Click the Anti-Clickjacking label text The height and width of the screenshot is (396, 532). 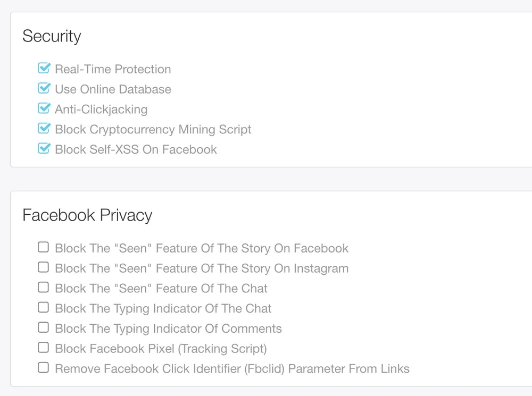pyautogui.click(x=101, y=109)
